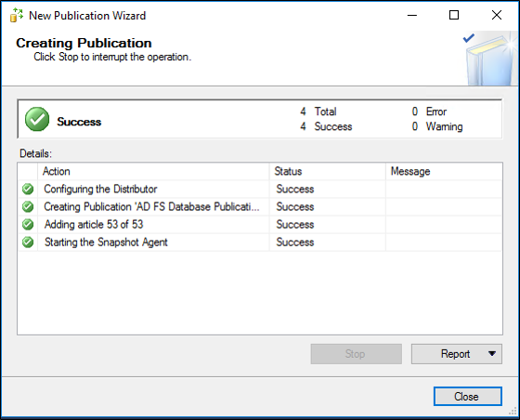Click the Details: label
520x420 pixels.
[36, 153]
